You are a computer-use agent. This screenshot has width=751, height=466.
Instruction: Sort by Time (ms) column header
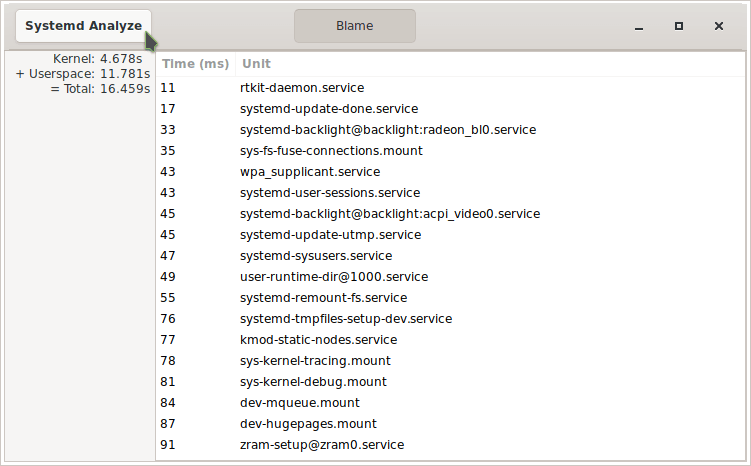coord(195,64)
